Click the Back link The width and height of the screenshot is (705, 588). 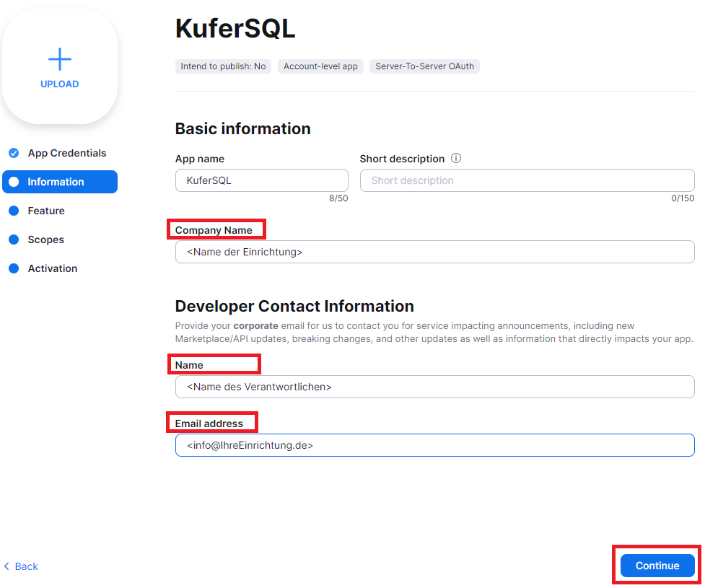coord(21,566)
